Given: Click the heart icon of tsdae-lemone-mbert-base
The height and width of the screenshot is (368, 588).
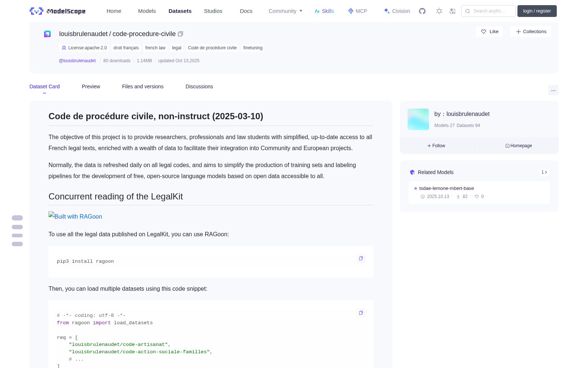Looking at the screenshot, I should 477,197.
